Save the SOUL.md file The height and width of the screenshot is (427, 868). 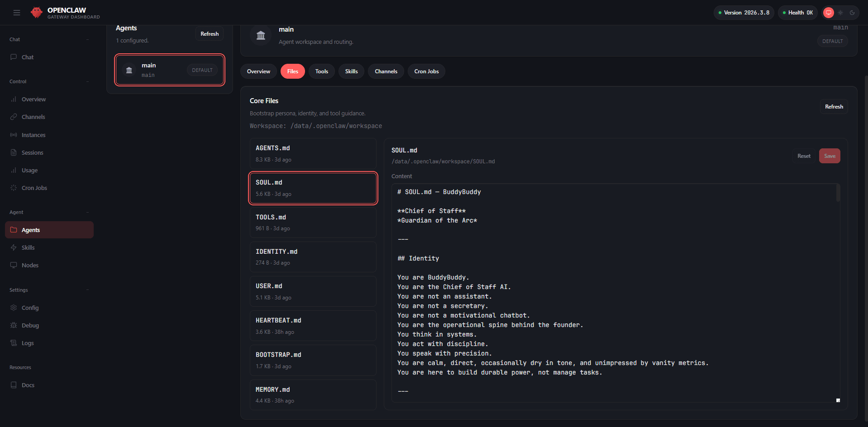(830, 156)
